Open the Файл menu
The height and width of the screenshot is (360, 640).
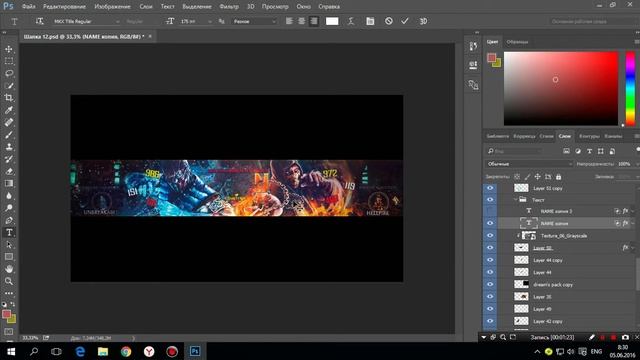coord(28,7)
